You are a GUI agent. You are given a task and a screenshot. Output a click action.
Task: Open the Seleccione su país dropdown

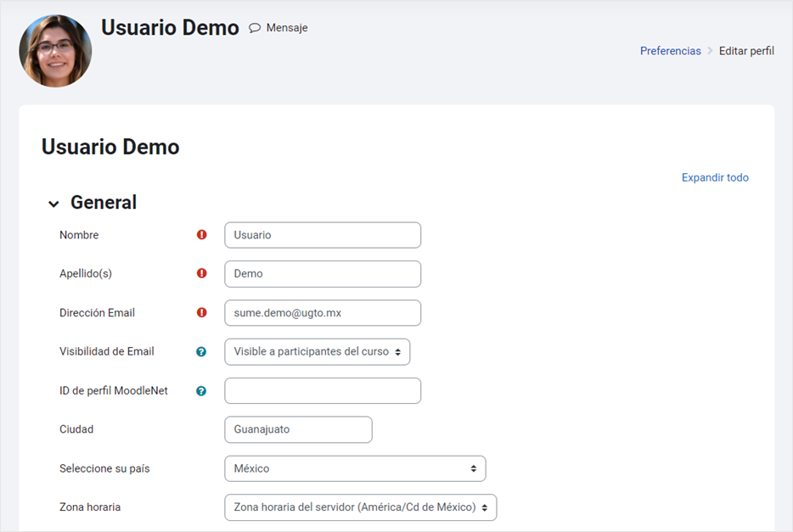point(355,468)
